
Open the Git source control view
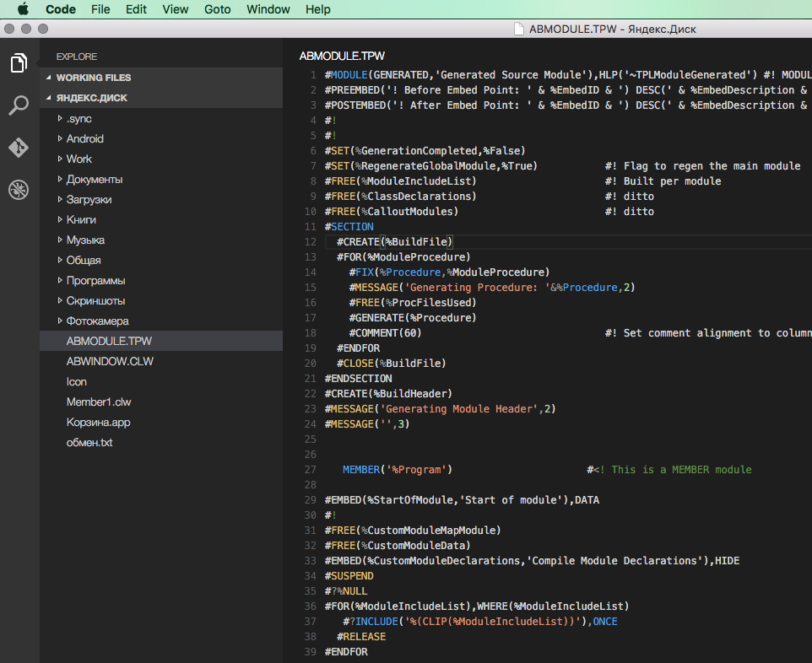(x=19, y=148)
